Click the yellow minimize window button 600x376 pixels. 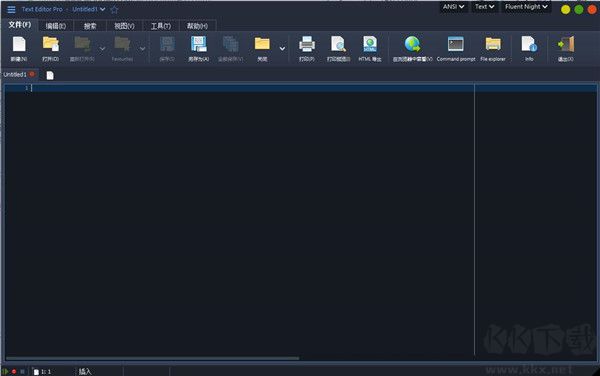[565, 10]
